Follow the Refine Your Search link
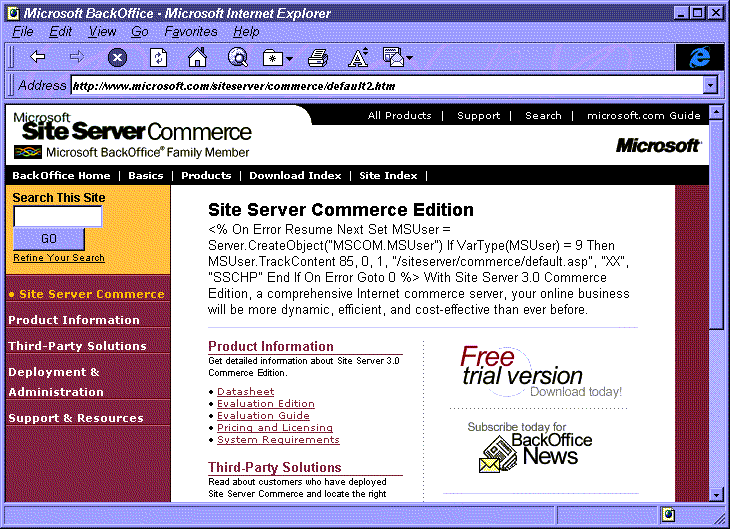 pyautogui.click(x=59, y=258)
